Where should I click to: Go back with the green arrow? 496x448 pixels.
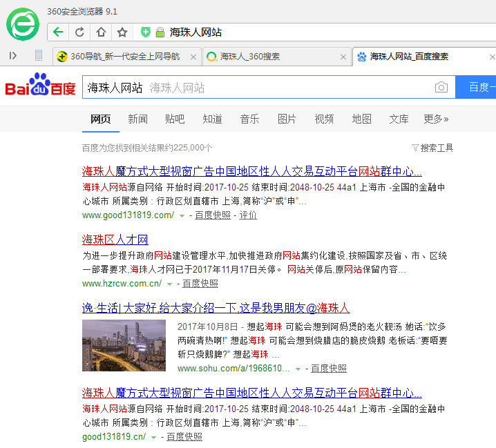coord(58,32)
